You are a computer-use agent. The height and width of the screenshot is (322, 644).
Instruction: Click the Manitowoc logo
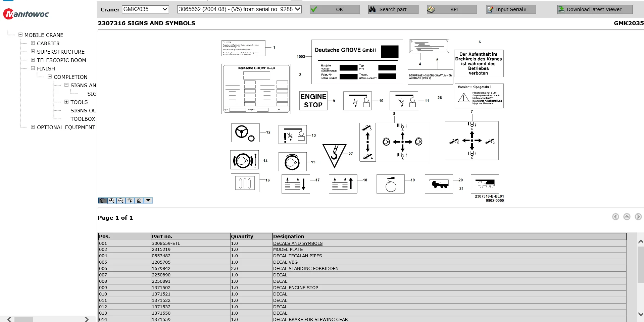click(x=26, y=14)
